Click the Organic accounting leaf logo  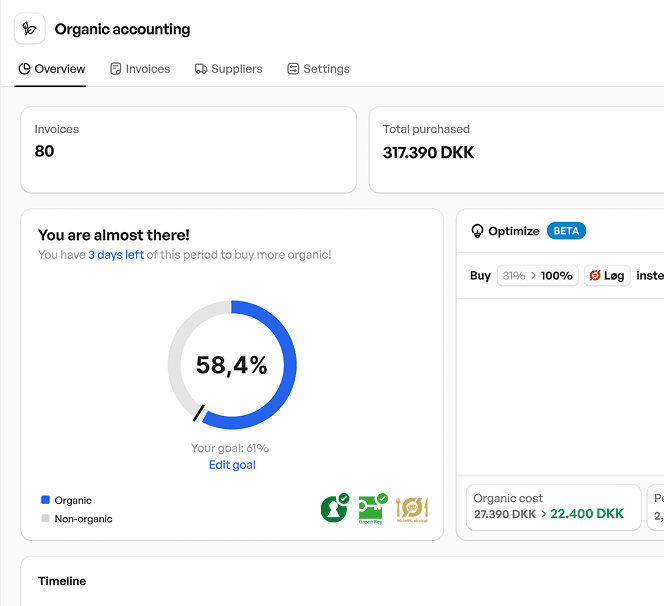click(30, 29)
